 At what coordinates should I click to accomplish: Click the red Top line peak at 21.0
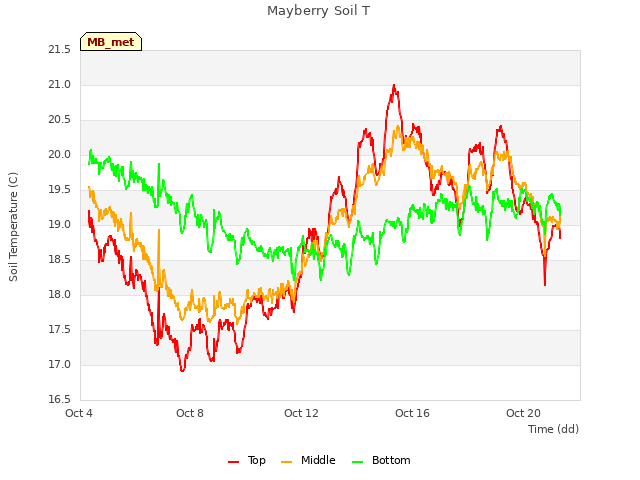tap(394, 86)
